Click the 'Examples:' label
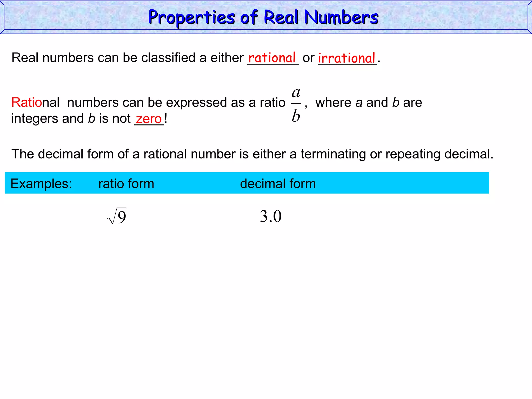Image resolution: width=532 pixels, height=399 pixels. (41, 183)
